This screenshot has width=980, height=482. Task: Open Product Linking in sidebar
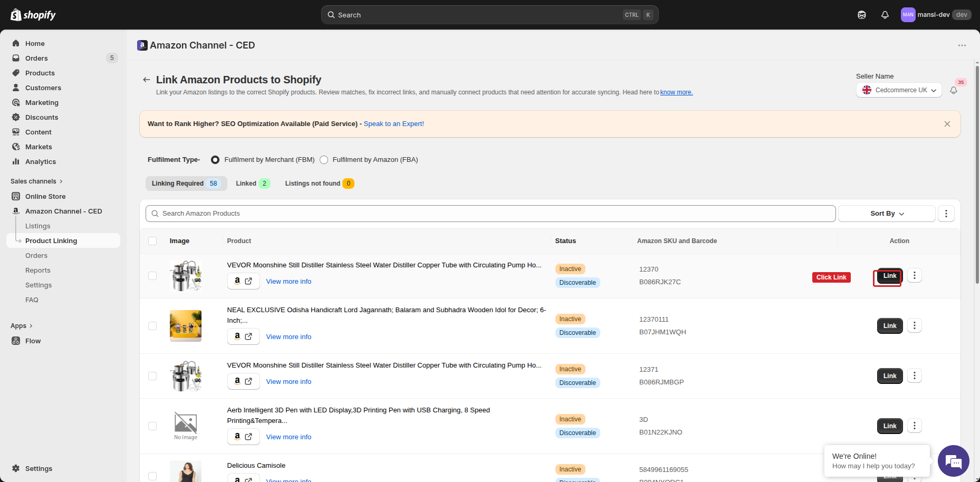(63, 240)
